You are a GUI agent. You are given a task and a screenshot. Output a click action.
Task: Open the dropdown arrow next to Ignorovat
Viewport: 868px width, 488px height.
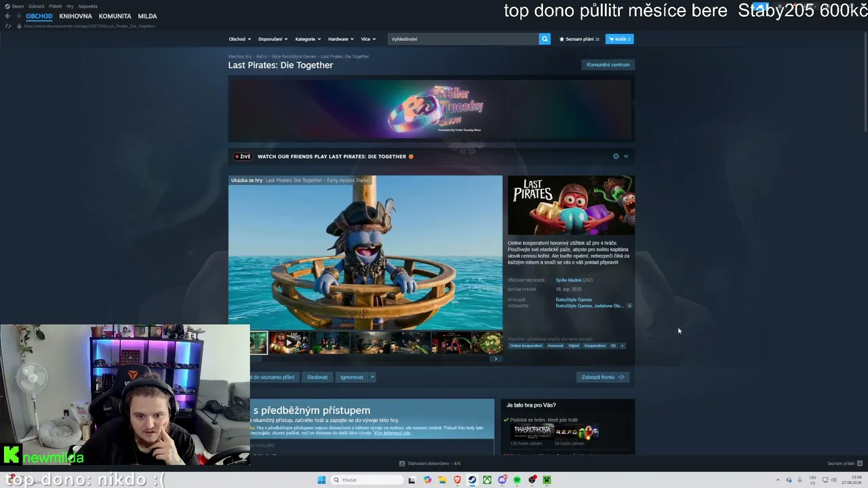pyautogui.click(x=372, y=377)
